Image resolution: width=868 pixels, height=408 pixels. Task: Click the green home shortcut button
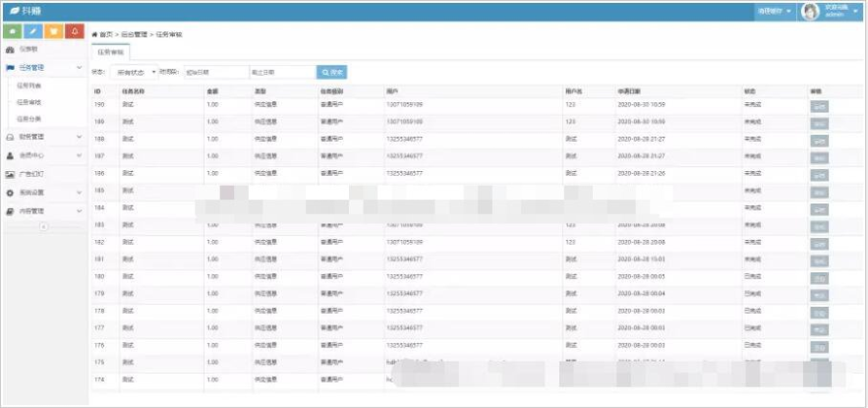tap(13, 32)
